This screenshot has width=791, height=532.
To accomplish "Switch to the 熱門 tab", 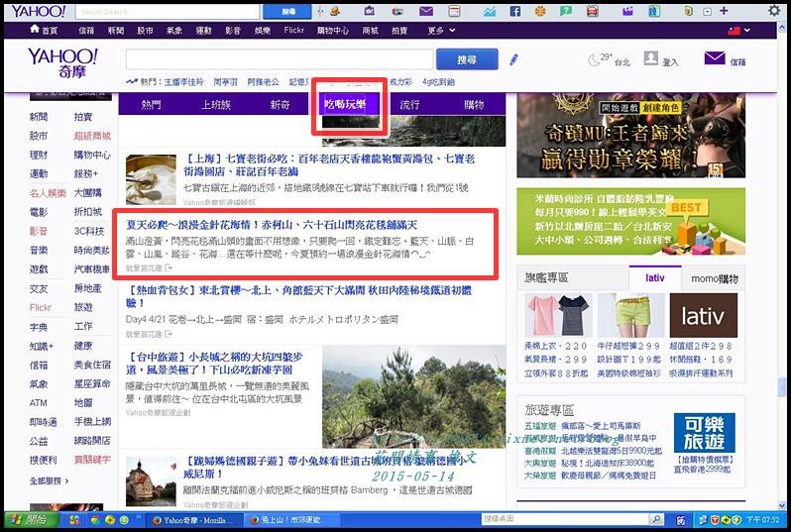I will (x=151, y=104).
